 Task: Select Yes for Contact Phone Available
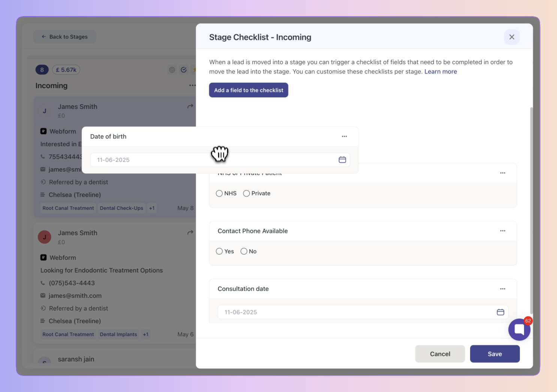[x=219, y=251]
